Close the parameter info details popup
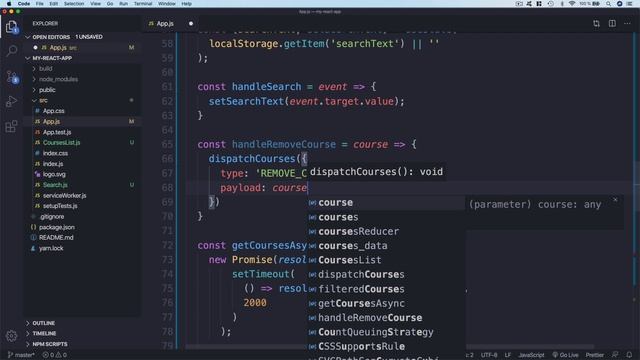The image size is (640, 360). click(x=615, y=200)
